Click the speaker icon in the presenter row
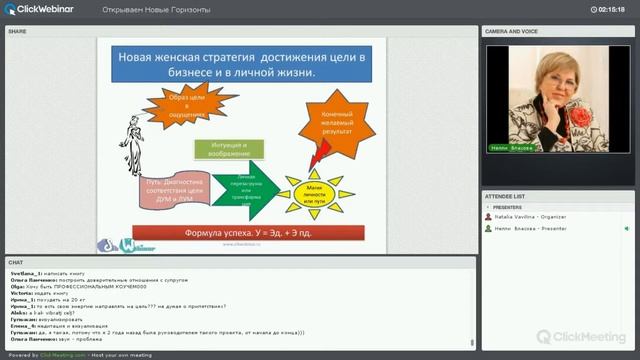Image resolution: width=640 pixels, height=360 pixels. 627,229
